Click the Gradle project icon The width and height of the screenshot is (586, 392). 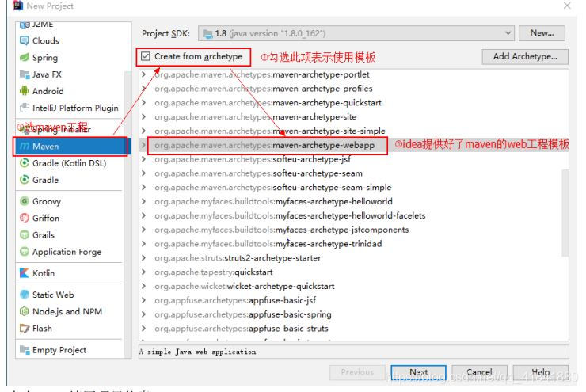(25, 180)
